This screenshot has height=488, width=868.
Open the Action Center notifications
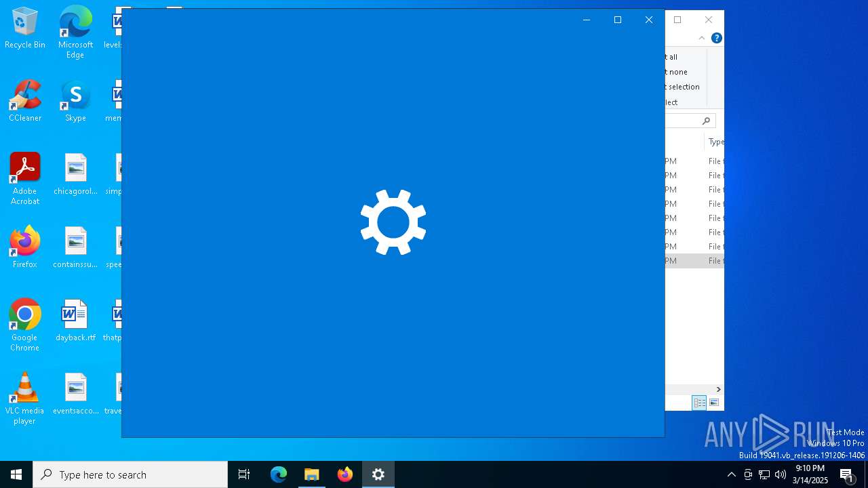[847, 474]
